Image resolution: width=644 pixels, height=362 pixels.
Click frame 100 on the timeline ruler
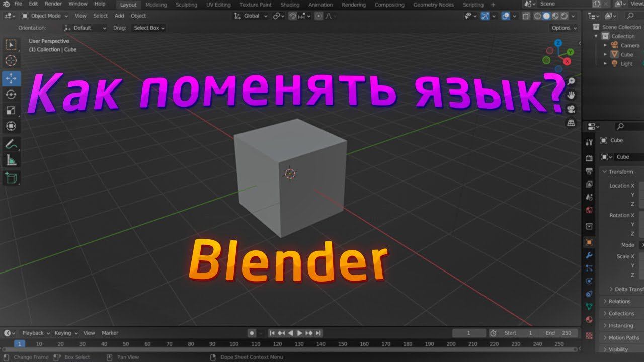pyautogui.click(x=234, y=344)
